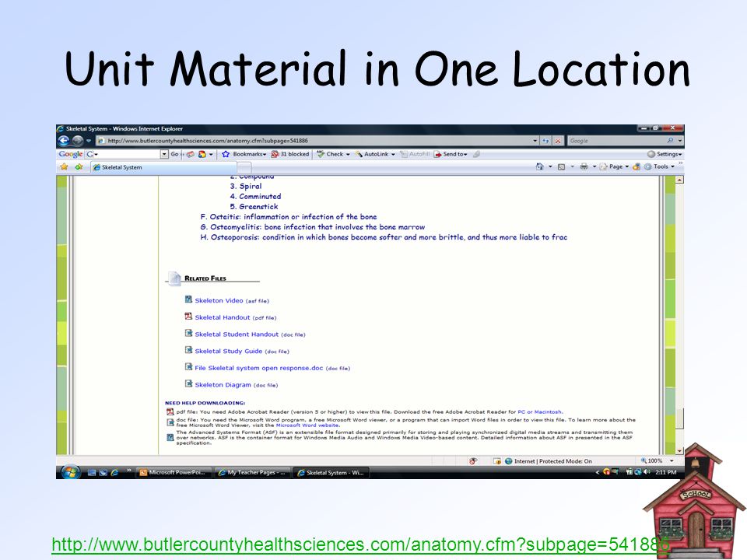Click the vertical scrollbar down arrow

tap(679, 450)
